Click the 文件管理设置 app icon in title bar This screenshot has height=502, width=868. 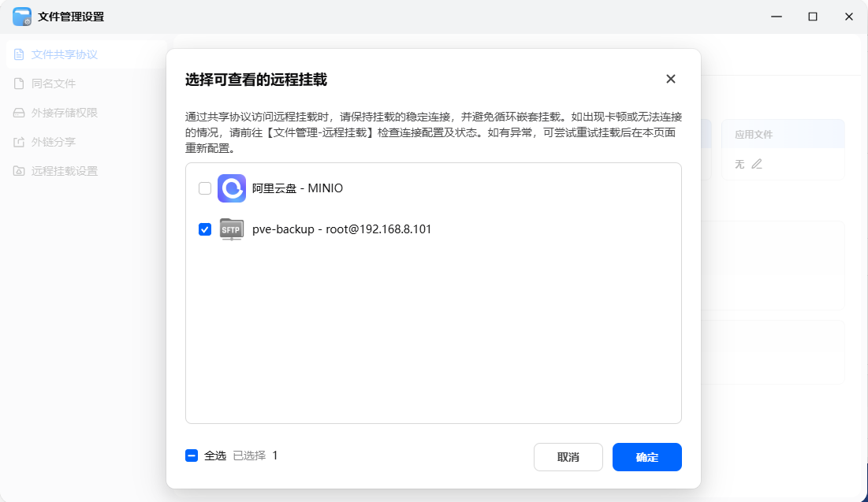[x=22, y=17]
